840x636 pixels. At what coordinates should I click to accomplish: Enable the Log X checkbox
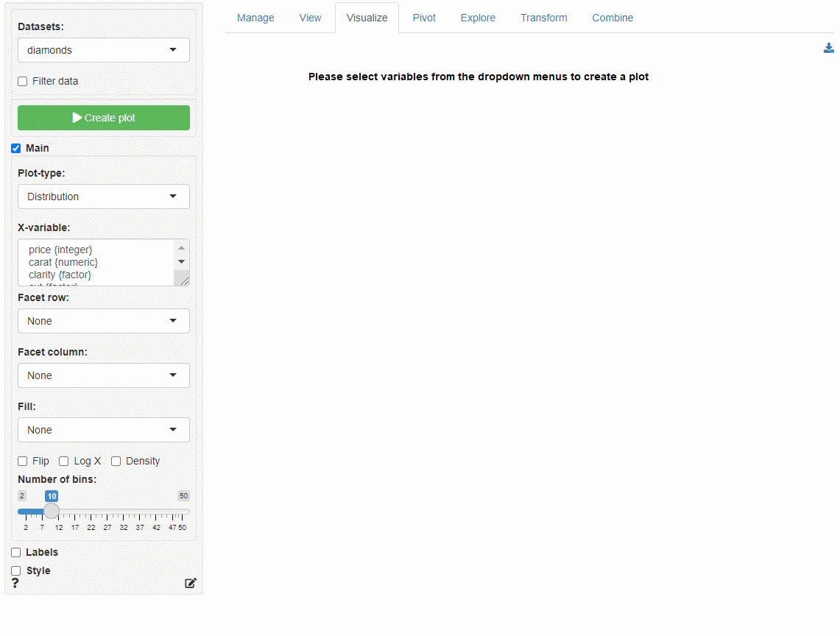(64, 462)
